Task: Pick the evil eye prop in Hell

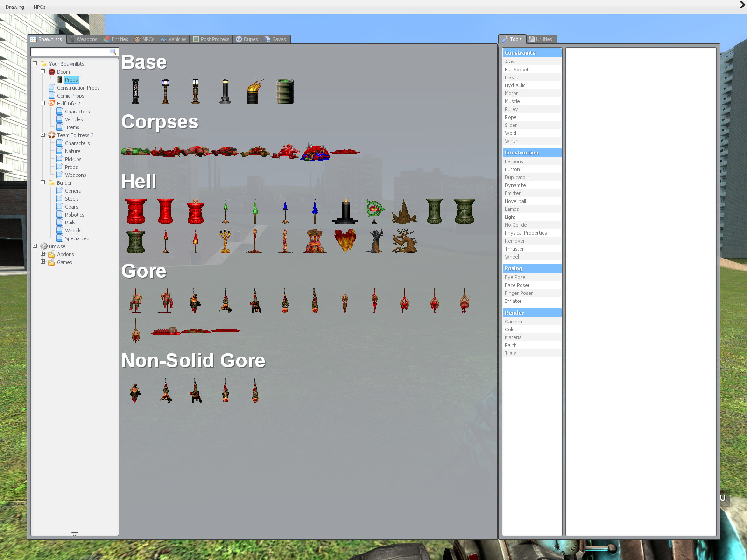Action: (374, 211)
